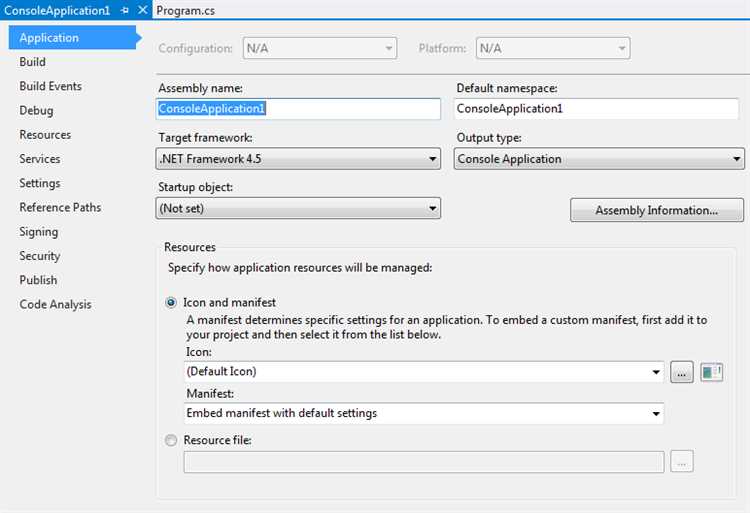Open the Build settings page
Screen dimensions: 750x513
click(33, 62)
